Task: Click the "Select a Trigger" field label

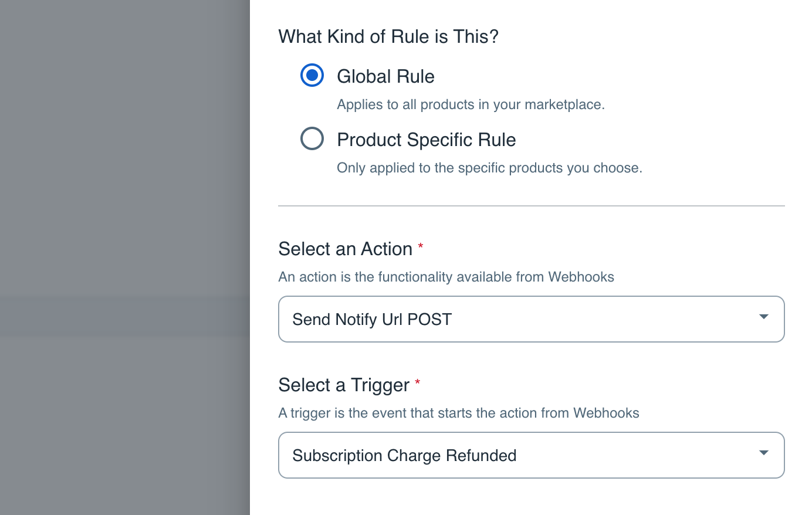Action: click(x=344, y=385)
